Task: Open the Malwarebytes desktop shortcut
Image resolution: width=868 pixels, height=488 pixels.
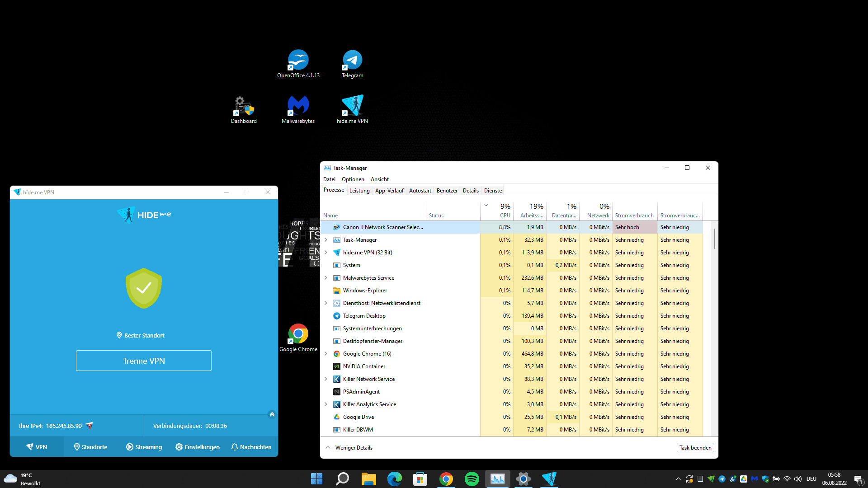Action: (298, 109)
